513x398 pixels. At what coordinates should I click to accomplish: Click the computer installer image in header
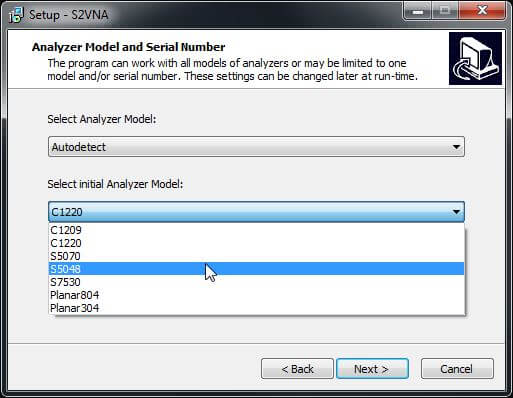[475, 59]
